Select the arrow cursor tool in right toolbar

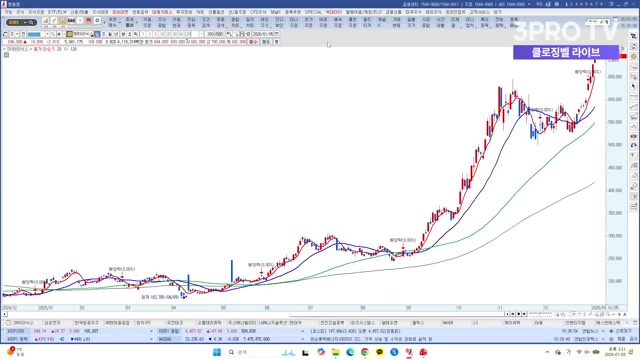click(633, 86)
